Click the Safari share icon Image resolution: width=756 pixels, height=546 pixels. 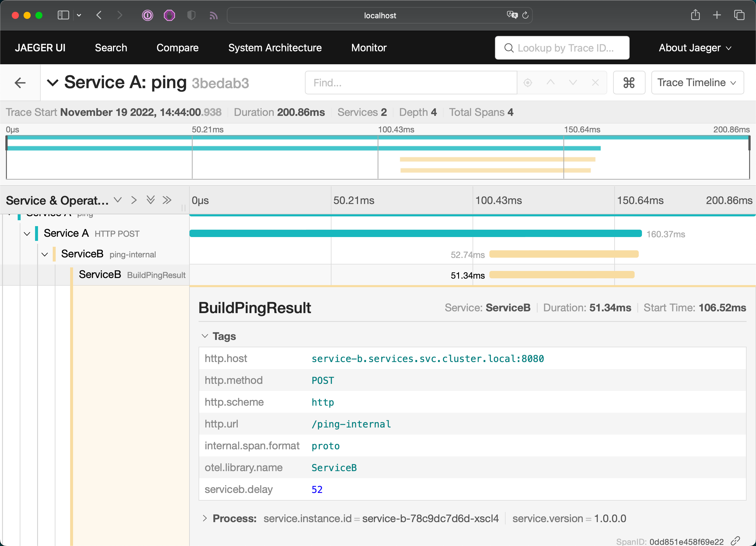click(x=695, y=15)
